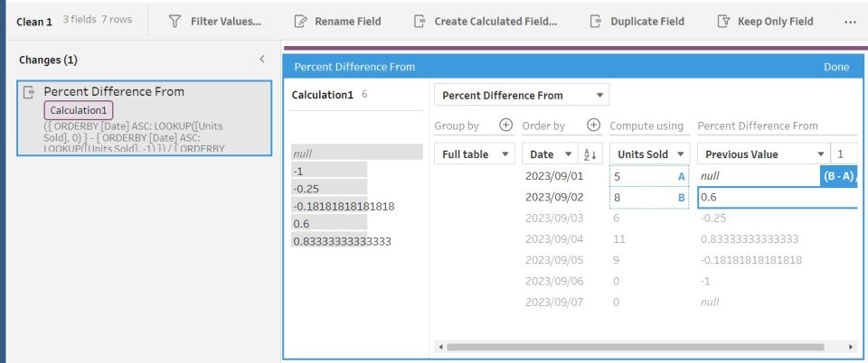Click the 2023/09/04 date row
The height and width of the screenshot is (363, 868).
coord(554,239)
